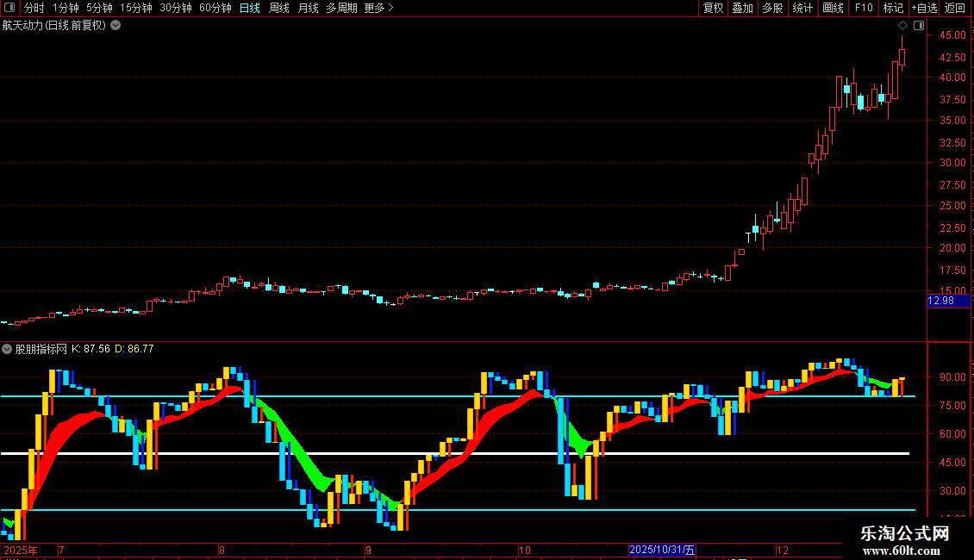Open F10 company info
Viewport: 974px width, 560px height.
click(x=864, y=8)
